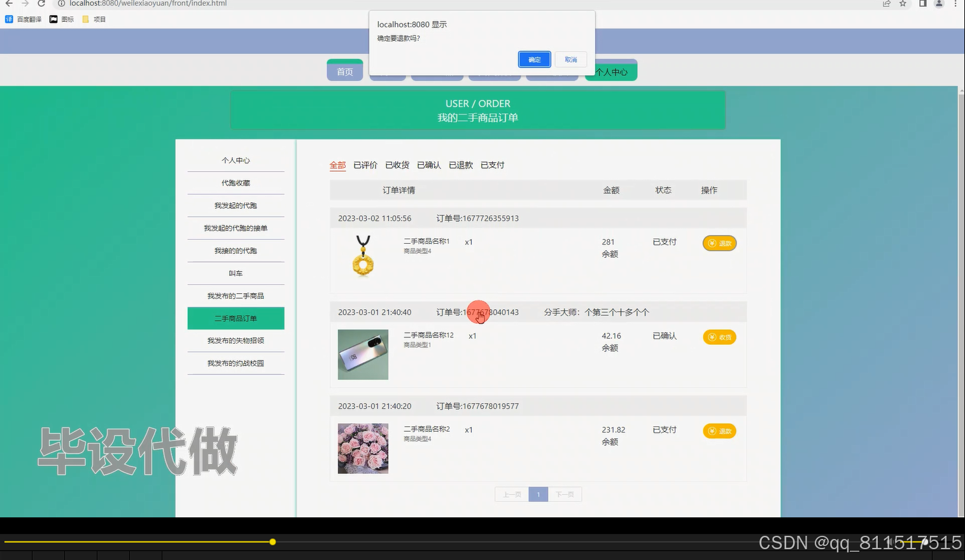Click the 百度翻译 extension icon in the toolbar

coord(9,19)
